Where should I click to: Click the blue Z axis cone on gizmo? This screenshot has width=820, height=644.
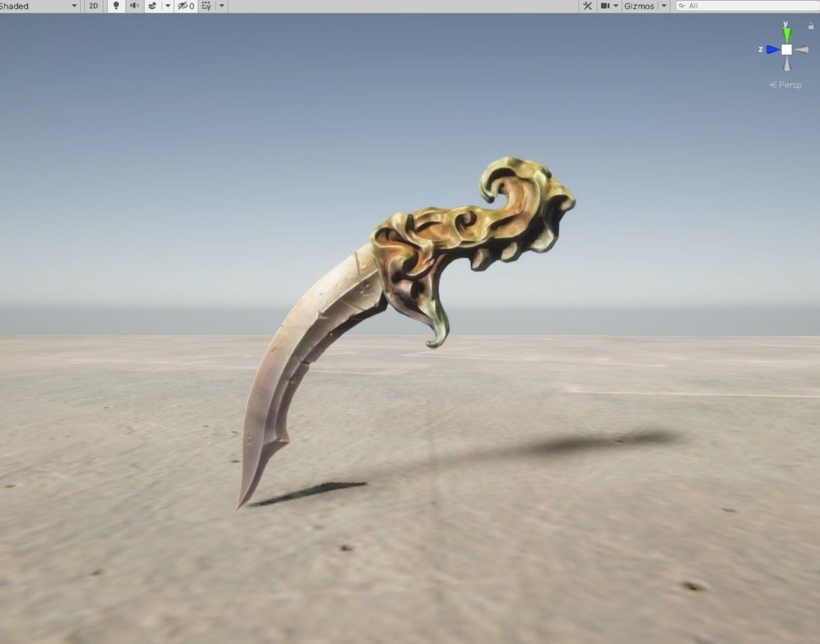[773, 50]
